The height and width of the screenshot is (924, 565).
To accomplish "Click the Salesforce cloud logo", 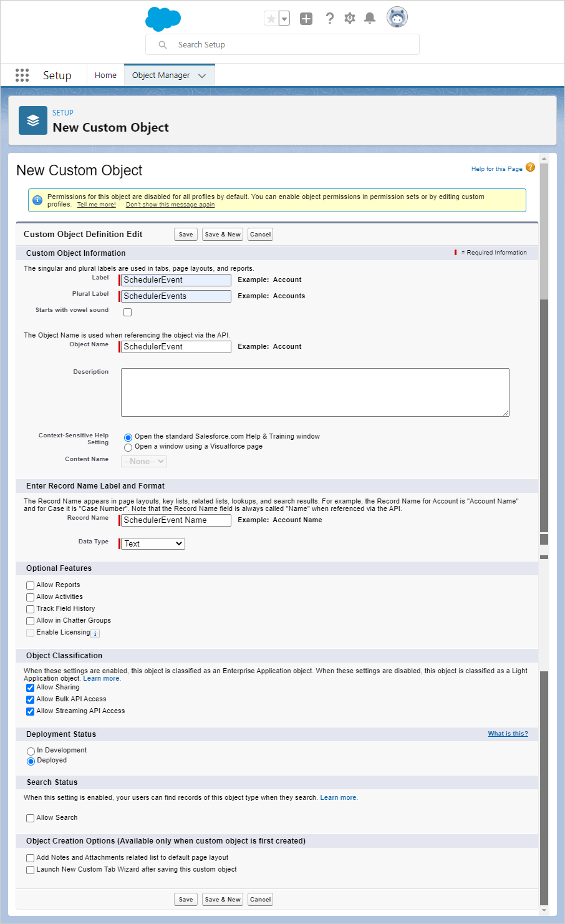I will click(x=163, y=19).
